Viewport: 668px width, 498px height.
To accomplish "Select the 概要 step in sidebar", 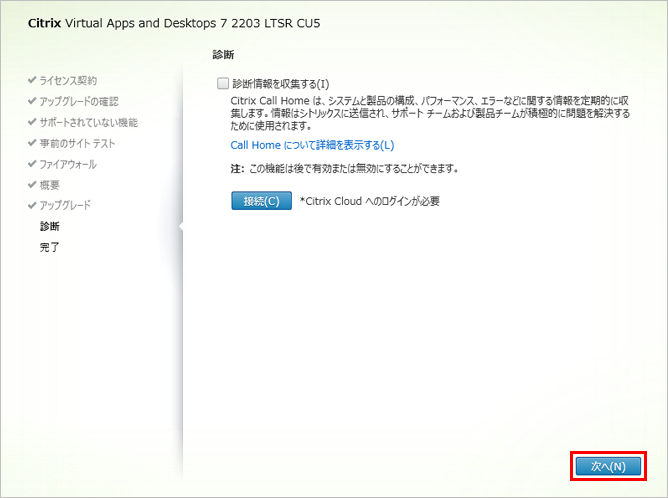I will point(49,185).
